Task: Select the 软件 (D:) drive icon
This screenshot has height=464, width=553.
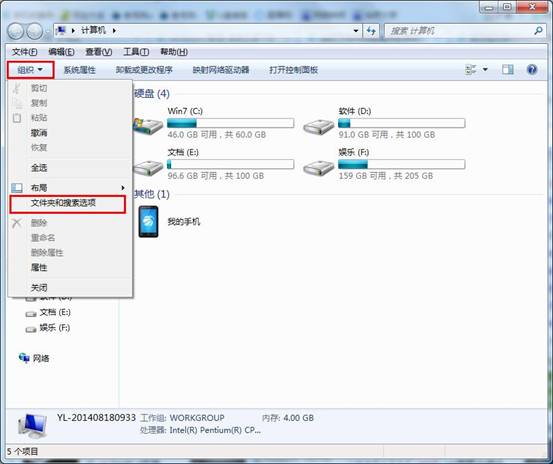Action: pyautogui.click(x=318, y=126)
